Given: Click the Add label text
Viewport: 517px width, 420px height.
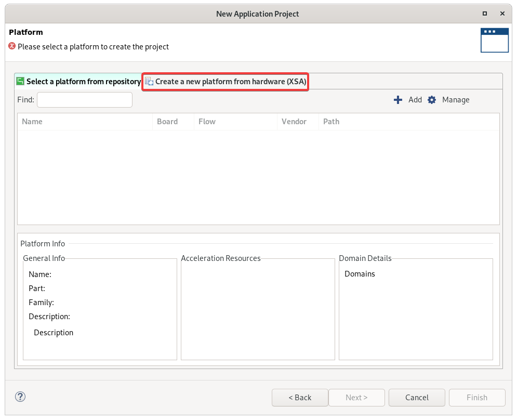Looking at the screenshot, I should coord(415,100).
